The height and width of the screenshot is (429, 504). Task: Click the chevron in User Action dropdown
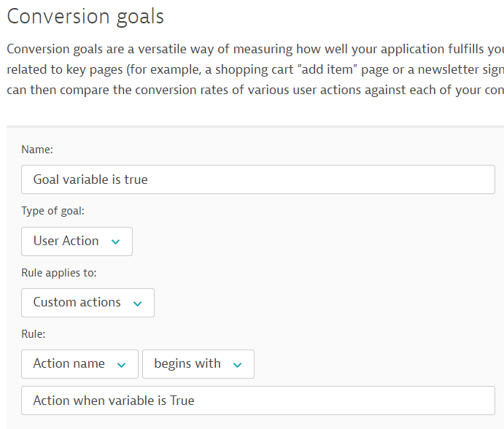tap(115, 241)
